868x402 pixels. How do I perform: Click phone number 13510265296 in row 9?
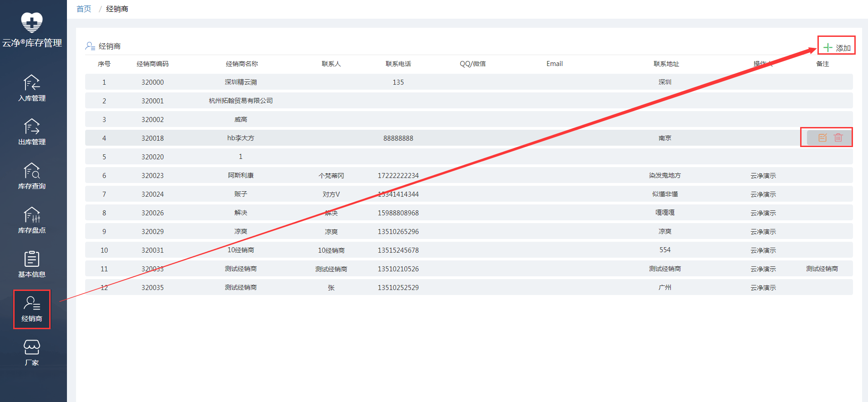click(398, 231)
